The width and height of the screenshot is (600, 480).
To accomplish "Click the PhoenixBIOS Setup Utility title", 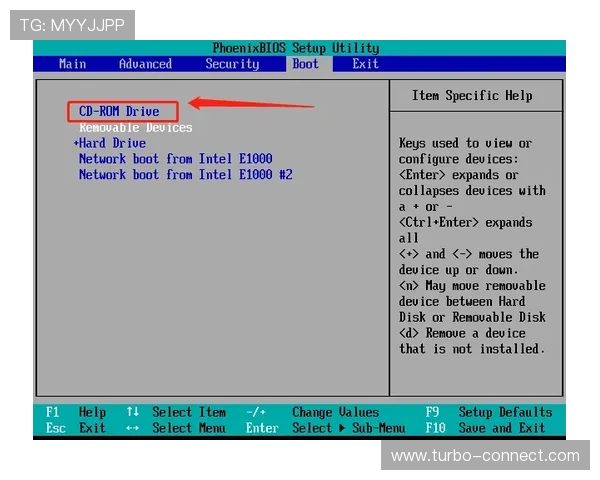I will tap(296, 48).
